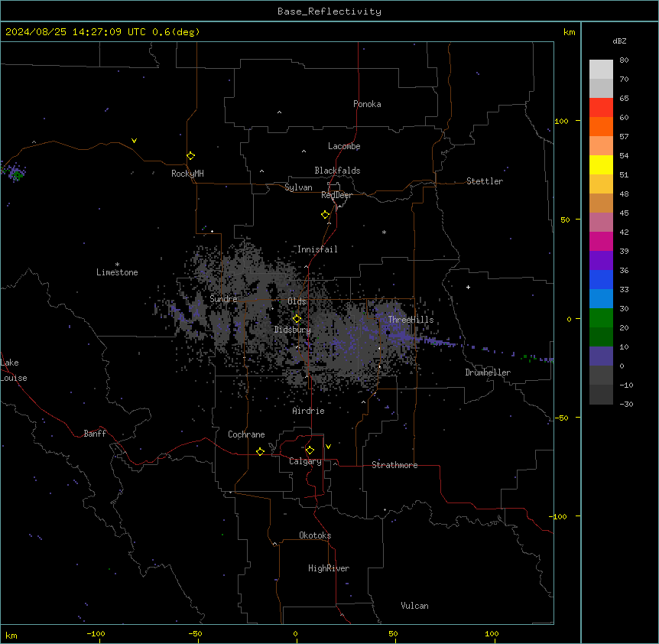Click the dBZ legend heading
This screenshot has height=644, width=659.
pyautogui.click(x=619, y=41)
